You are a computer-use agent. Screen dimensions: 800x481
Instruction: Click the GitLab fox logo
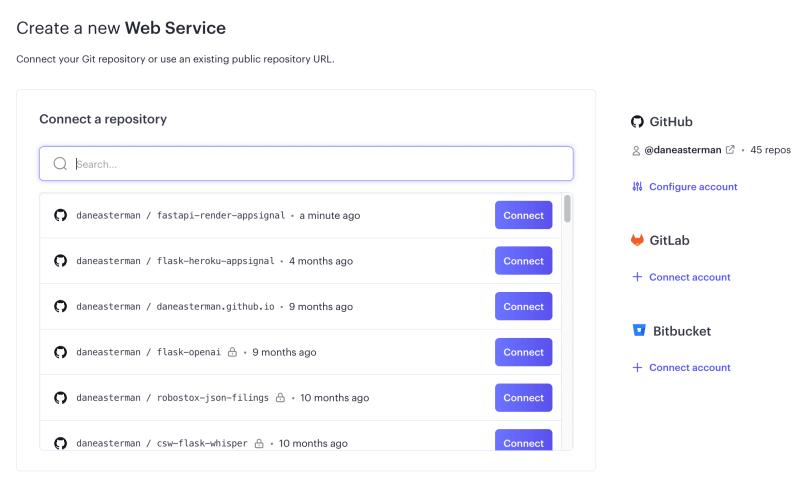(637, 241)
